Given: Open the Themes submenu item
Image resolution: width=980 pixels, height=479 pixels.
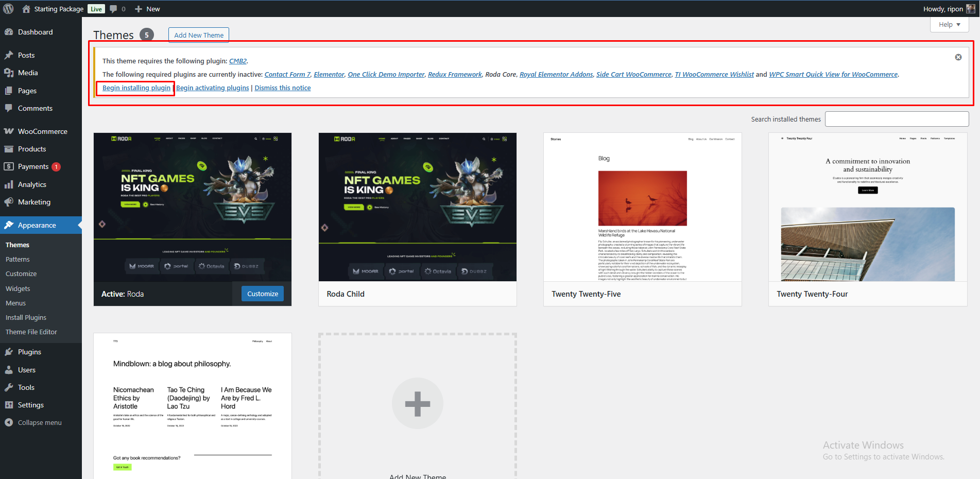Looking at the screenshot, I should pos(18,245).
